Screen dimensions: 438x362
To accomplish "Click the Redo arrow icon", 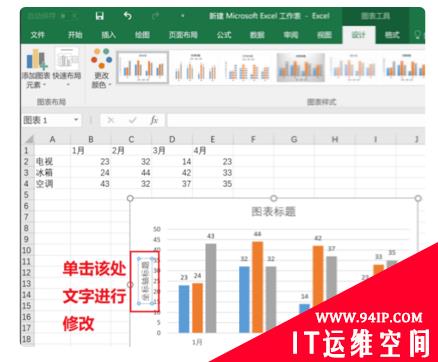I will (x=155, y=16).
